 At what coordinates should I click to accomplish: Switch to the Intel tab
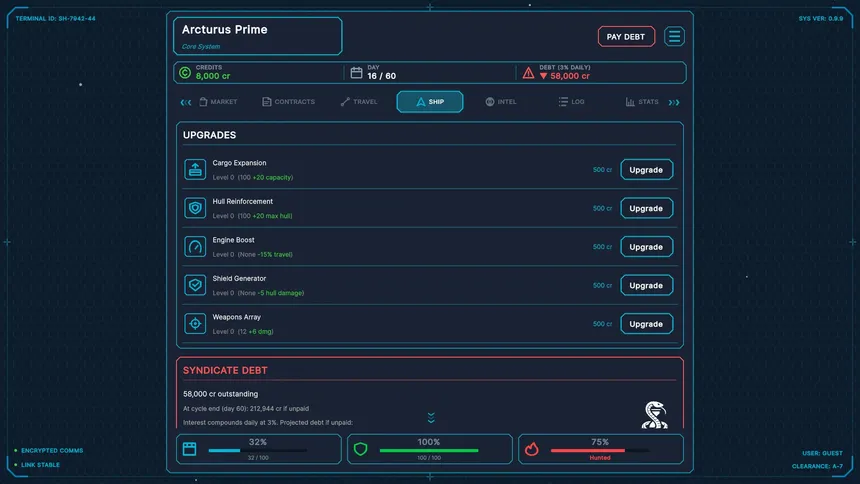(x=500, y=102)
